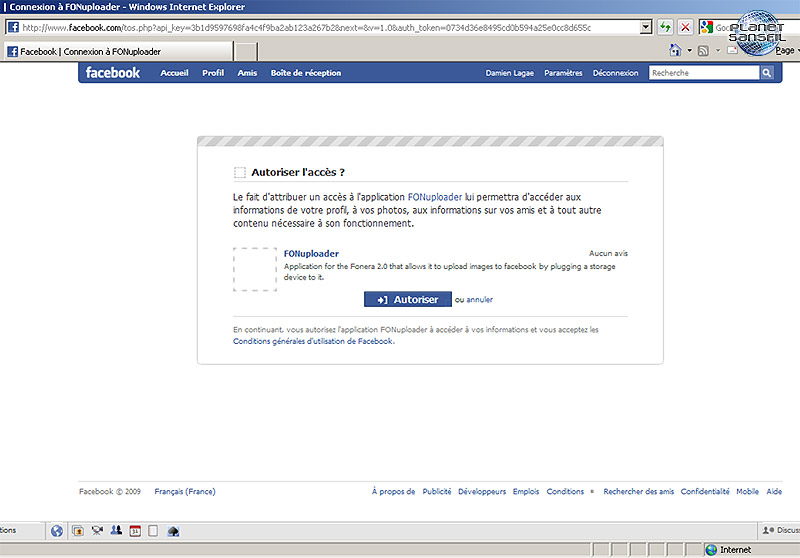Click the FONuploader link in the description paragraph

click(x=435, y=197)
